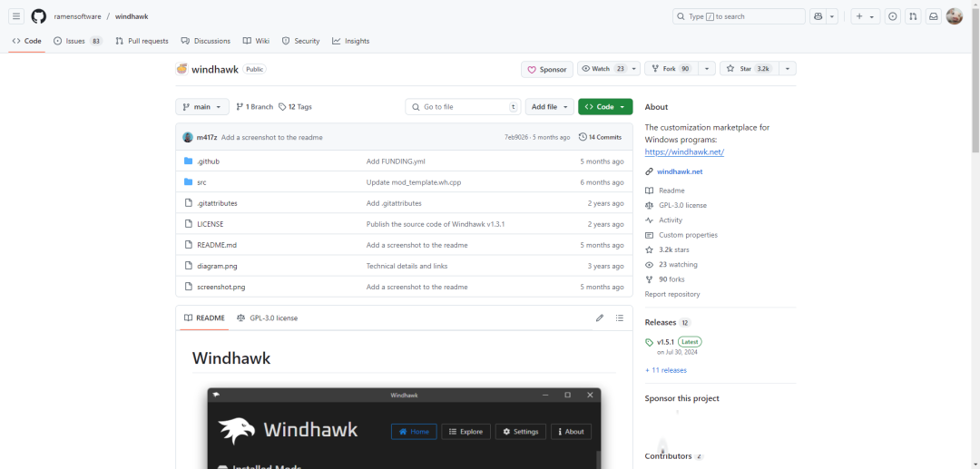Open the diagram.png file
The height and width of the screenshot is (469, 980).
tap(217, 266)
